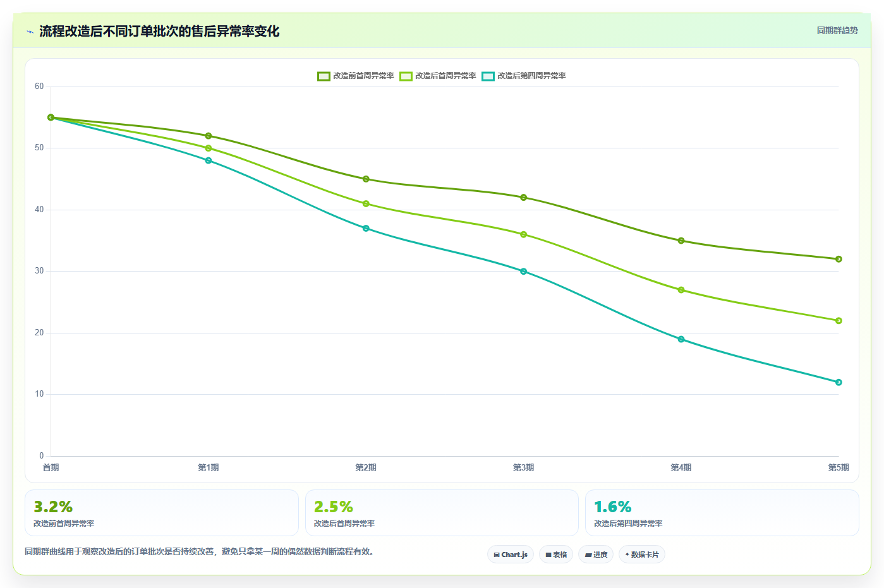The image size is (884, 588).
Task: Select the 数据卡片 chip
Action: click(642, 555)
